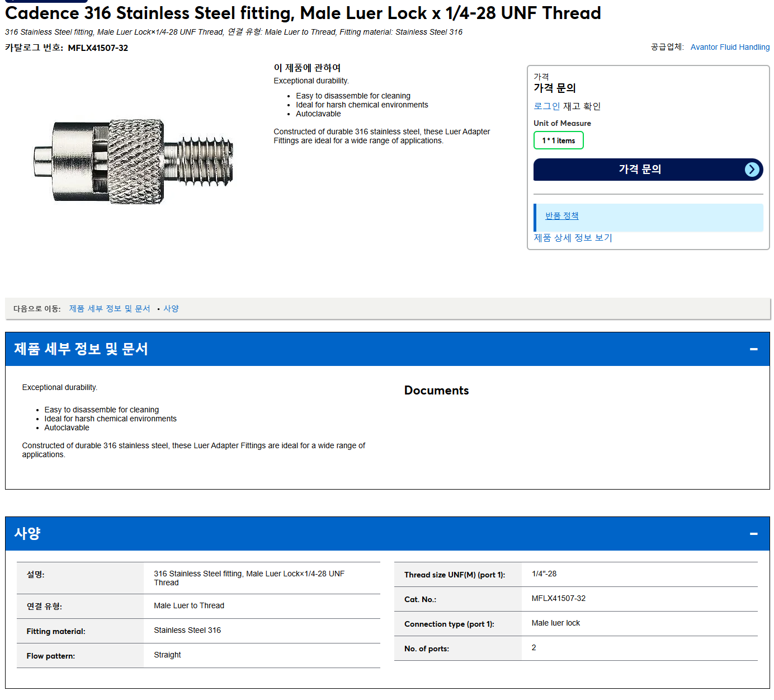Screen dimensions: 774x700
Task: Open the Avantor Fluid Handling supplier link
Action: [x=730, y=47]
